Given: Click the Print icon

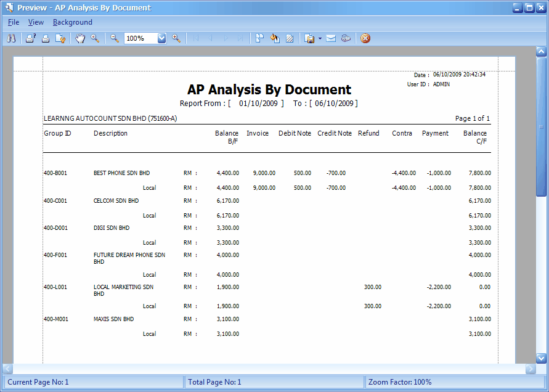Looking at the screenshot, I should pyautogui.click(x=45, y=38).
